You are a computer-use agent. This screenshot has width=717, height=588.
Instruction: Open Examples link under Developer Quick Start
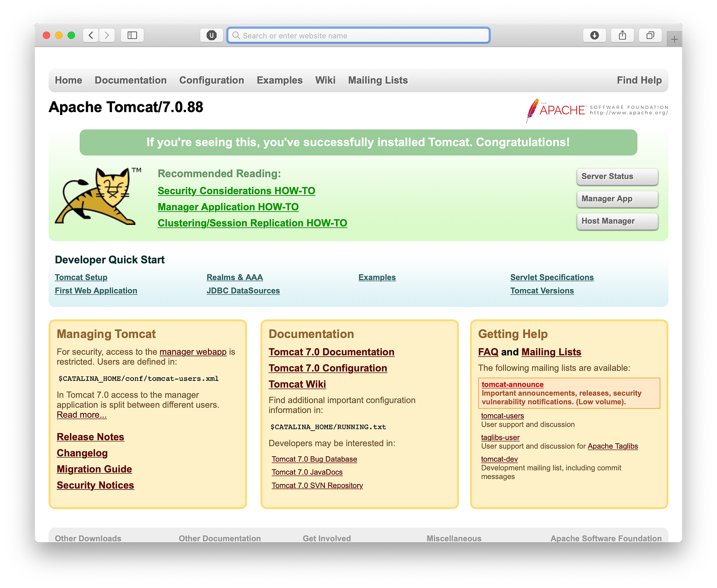point(377,277)
